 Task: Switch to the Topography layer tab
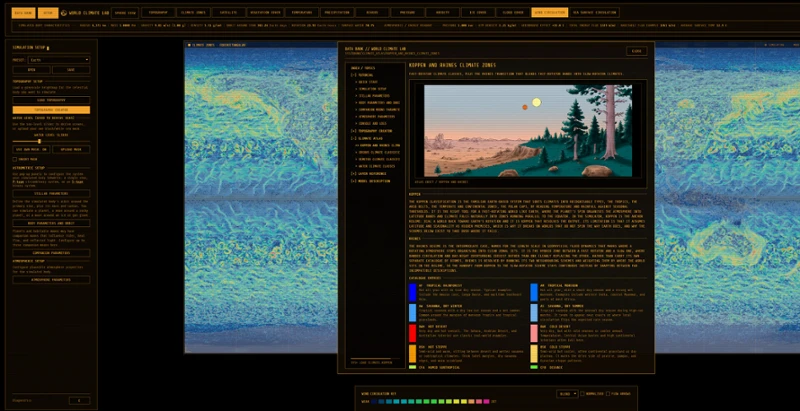(158, 13)
